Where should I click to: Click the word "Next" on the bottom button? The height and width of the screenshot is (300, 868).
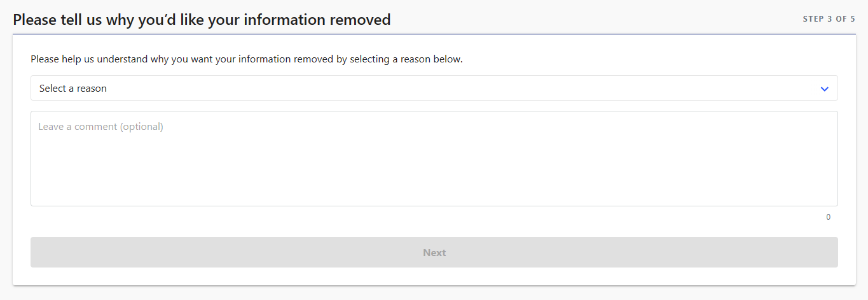[434, 253]
